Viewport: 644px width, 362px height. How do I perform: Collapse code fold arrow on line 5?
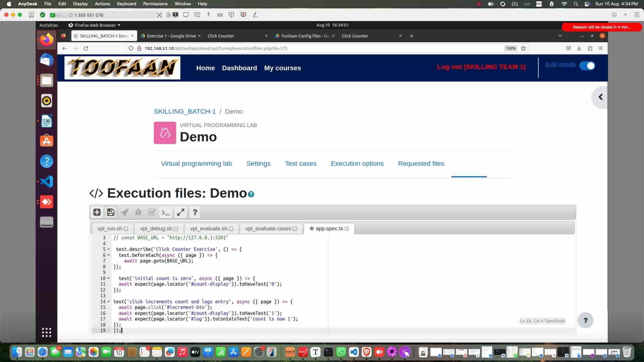pos(109,249)
